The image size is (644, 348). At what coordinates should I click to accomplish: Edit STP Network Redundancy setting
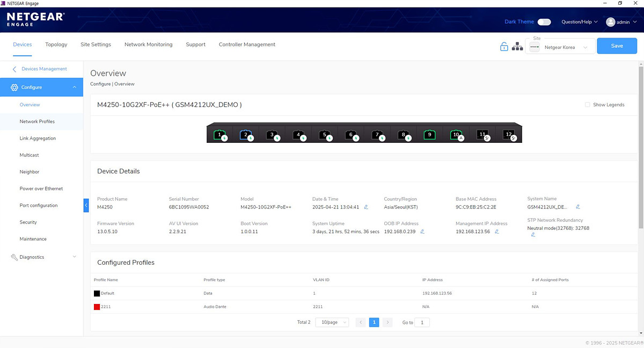(x=533, y=235)
